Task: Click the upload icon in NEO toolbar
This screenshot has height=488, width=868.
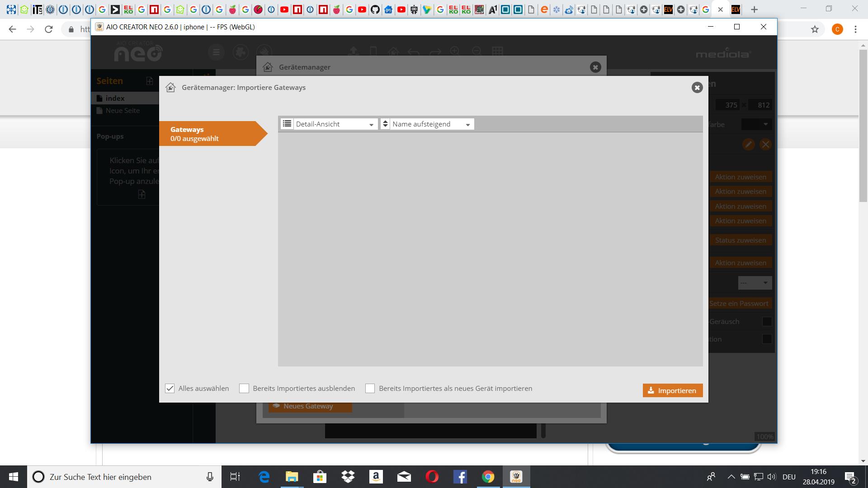Action: click(354, 51)
